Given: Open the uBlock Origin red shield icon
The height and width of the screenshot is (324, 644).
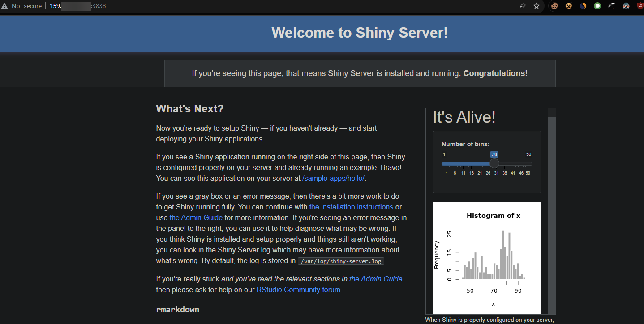Looking at the screenshot, I should tap(640, 6).
